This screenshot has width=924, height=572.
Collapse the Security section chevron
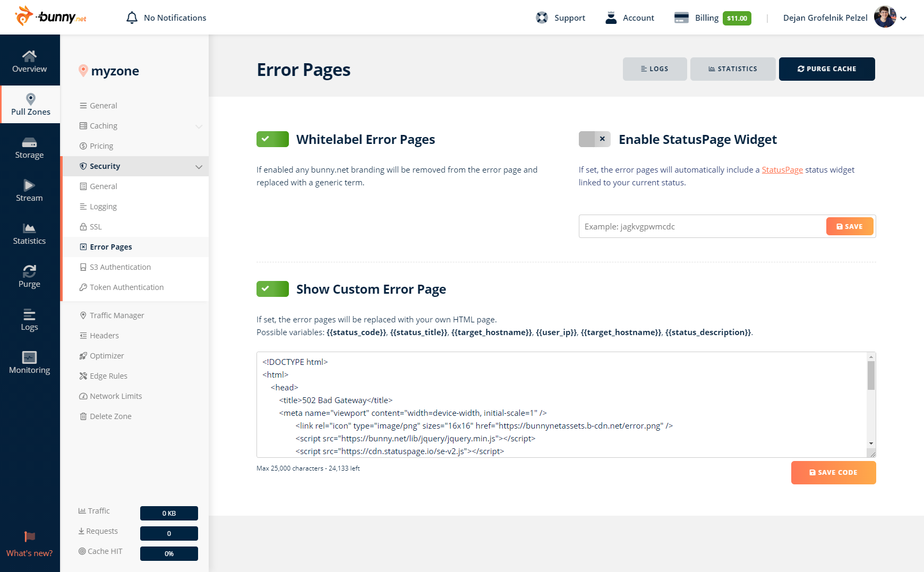(x=199, y=167)
